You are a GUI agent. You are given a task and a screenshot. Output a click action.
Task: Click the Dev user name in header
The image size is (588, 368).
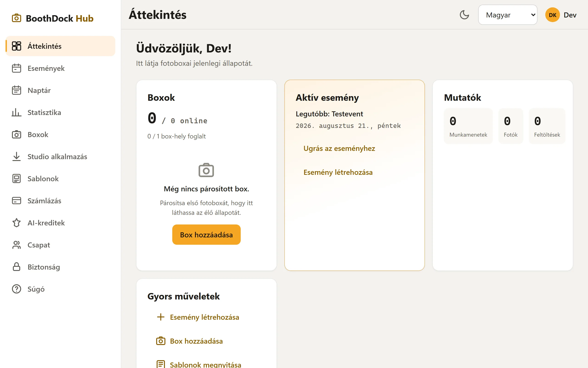570,15
